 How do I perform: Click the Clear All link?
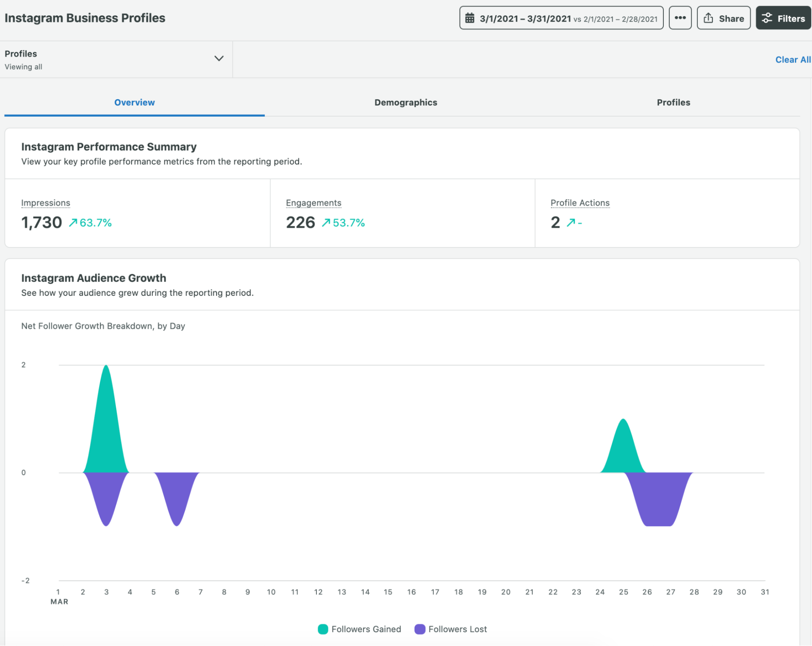[x=793, y=60]
